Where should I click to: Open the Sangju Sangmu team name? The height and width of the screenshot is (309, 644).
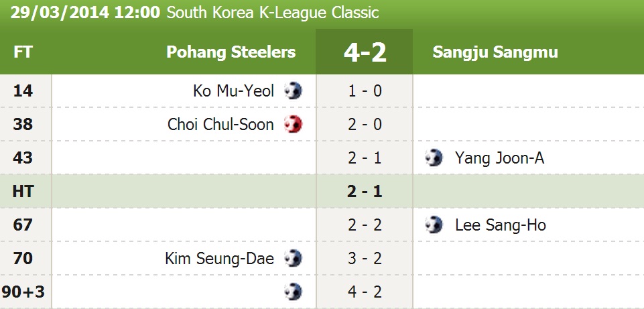495,52
